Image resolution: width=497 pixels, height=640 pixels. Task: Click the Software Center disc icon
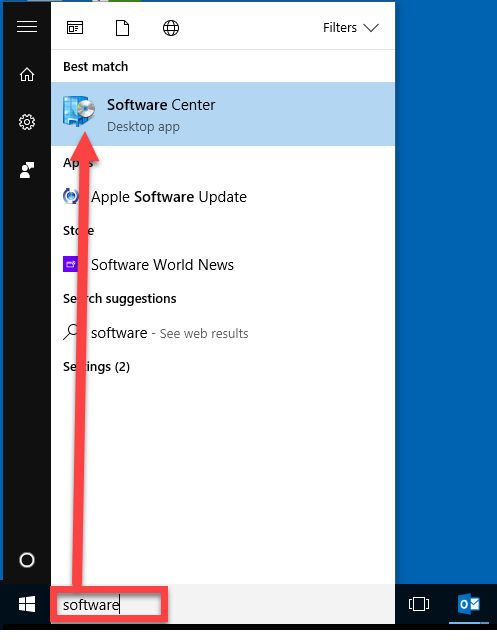[x=79, y=111]
